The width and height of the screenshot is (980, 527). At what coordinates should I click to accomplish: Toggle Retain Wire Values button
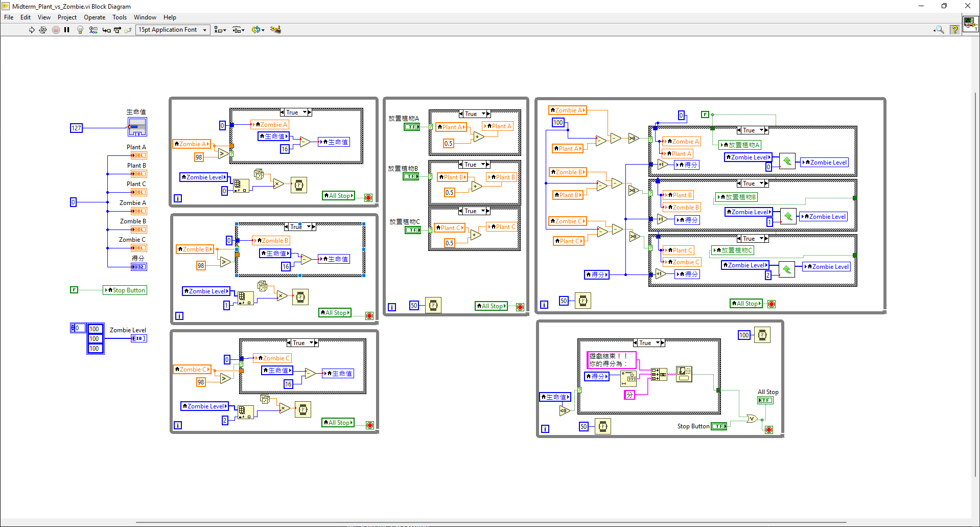coord(93,30)
